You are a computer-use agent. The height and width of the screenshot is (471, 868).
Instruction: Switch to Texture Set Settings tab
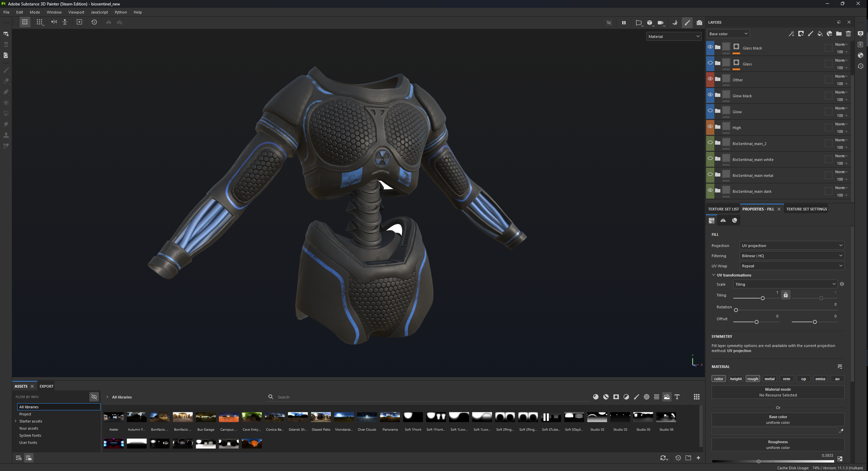tap(806, 209)
